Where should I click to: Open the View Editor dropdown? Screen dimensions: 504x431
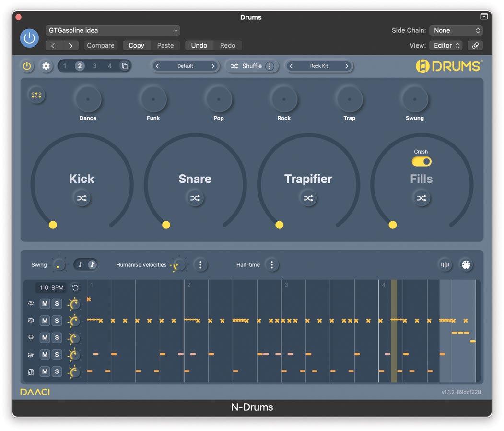tap(446, 45)
